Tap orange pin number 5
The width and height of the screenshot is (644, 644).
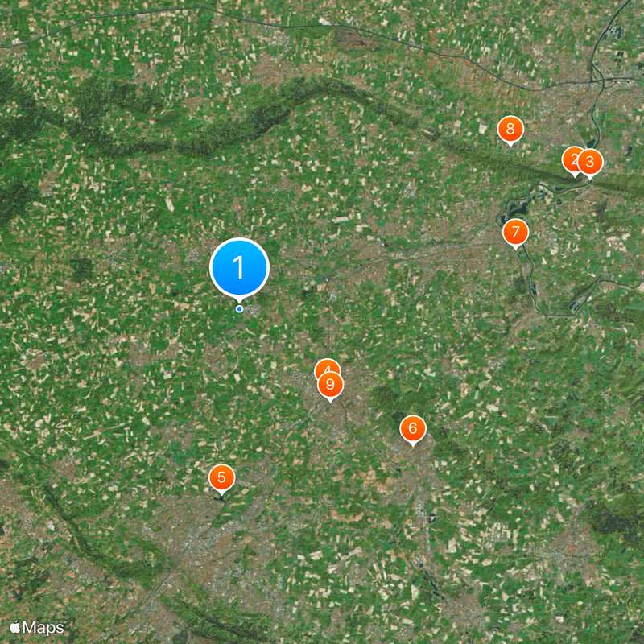pos(222,478)
